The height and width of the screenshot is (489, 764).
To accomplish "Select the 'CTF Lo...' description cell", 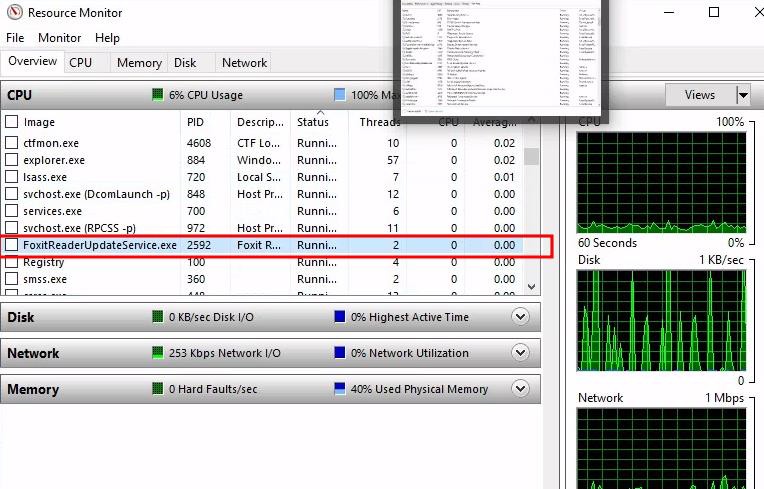I will click(258, 143).
